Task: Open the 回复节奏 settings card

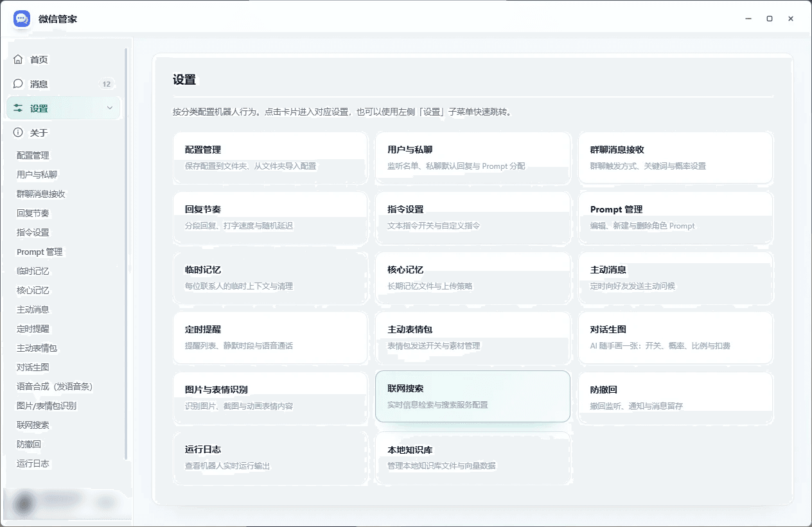Action: click(270, 218)
